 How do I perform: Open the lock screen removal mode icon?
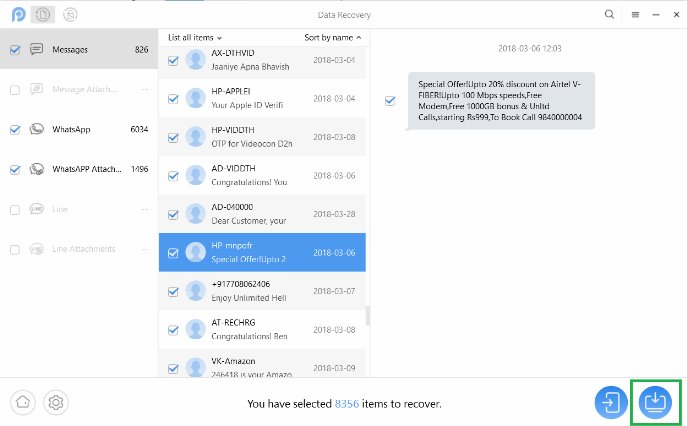[x=70, y=15]
